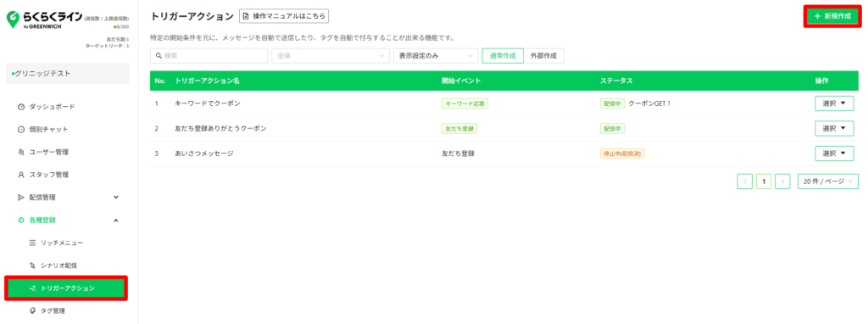Screen dimensions: 868x324
Task: Click 開始イベント column header
Action: coord(461,81)
